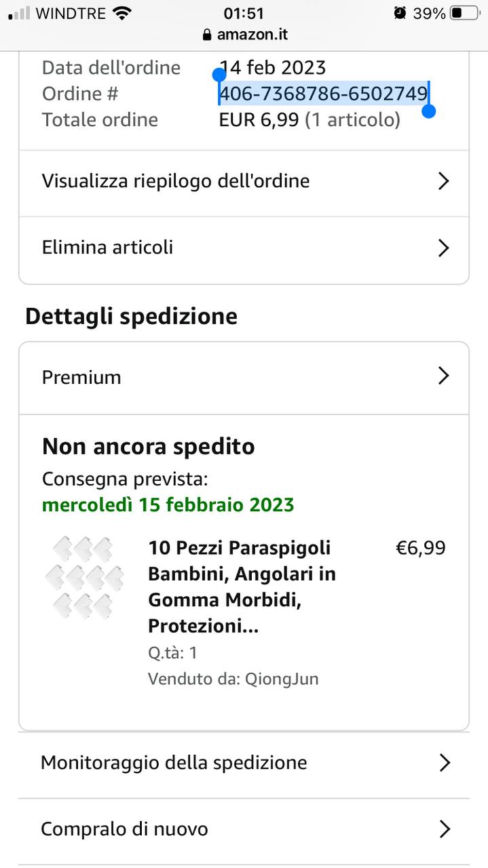Open Compralo di nuovo chevron

[x=445, y=829]
